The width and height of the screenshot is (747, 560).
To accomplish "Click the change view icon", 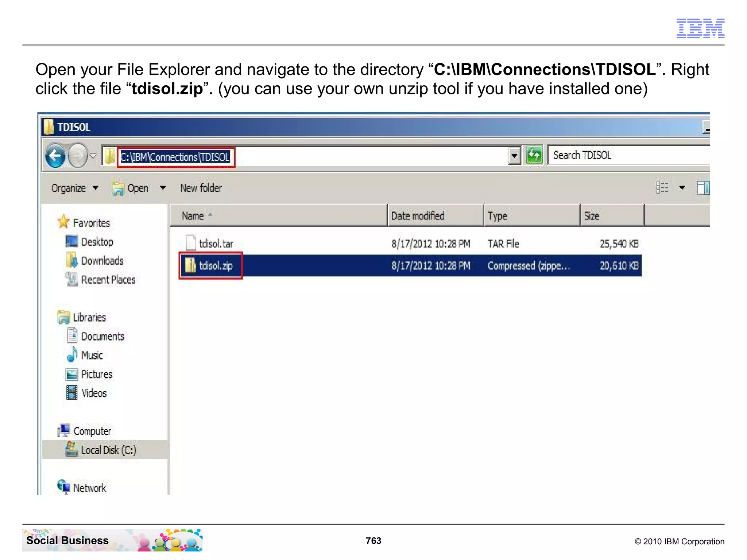I will pos(662,188).
